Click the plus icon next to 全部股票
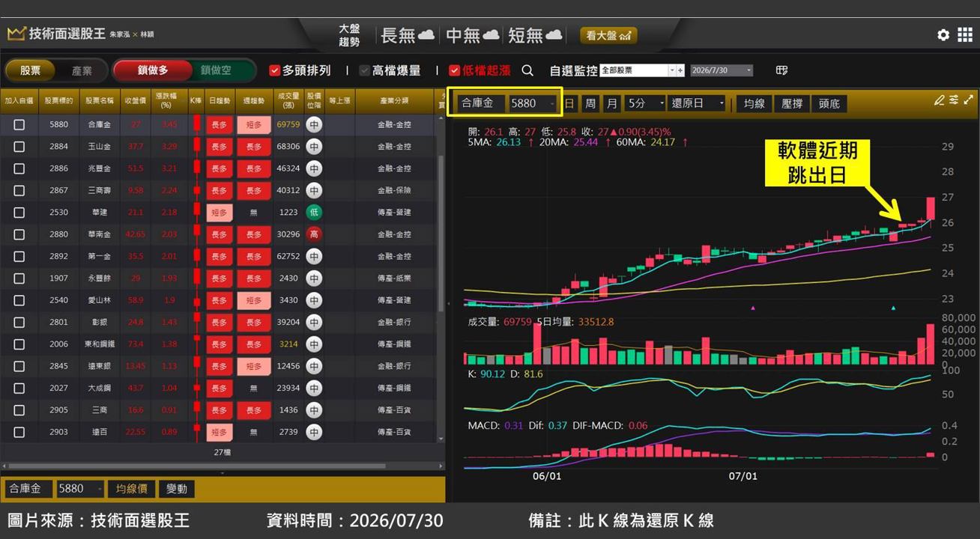 pyautogui.click(x=680, y=70)
